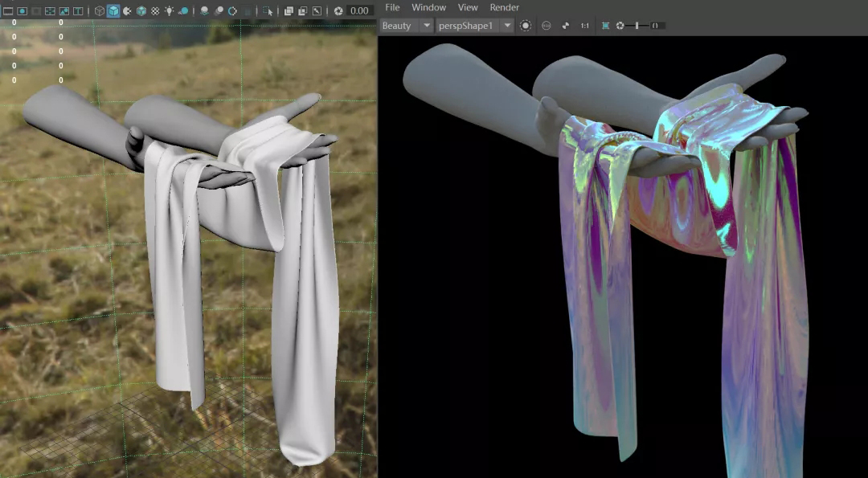The width and height of the screenshot is (868, 478).
Task: Toggle textured display checker icon
Action: click(x=156, y=10)
